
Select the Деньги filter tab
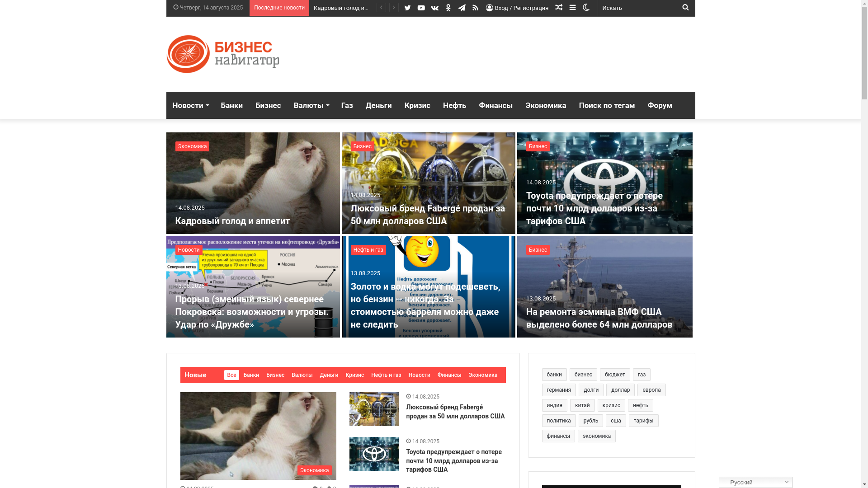(329, 375)
